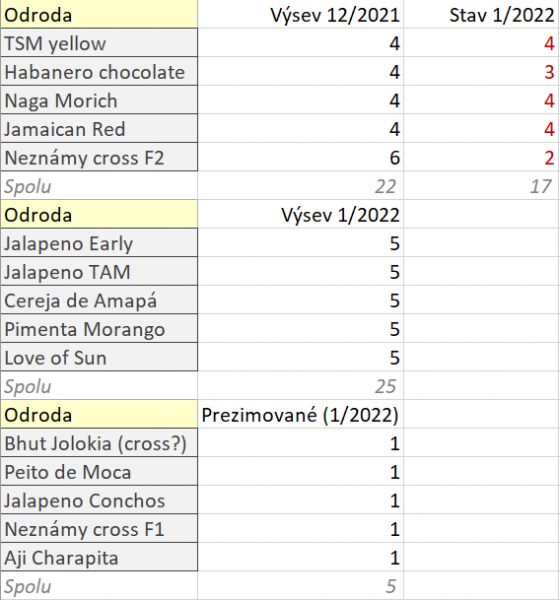Select the Cereja de Amapá cell
The width and height of the screenshot is (560, 600).
(x=99, y=300)
